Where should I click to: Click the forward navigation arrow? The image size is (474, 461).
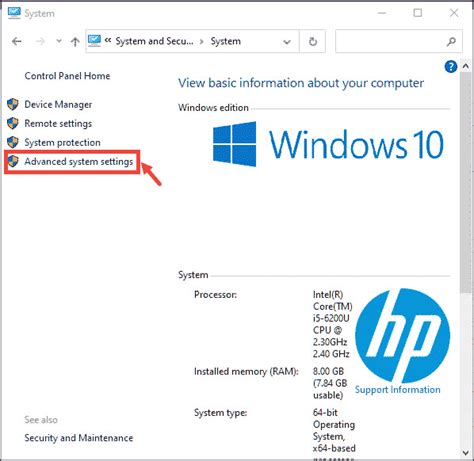40,41
